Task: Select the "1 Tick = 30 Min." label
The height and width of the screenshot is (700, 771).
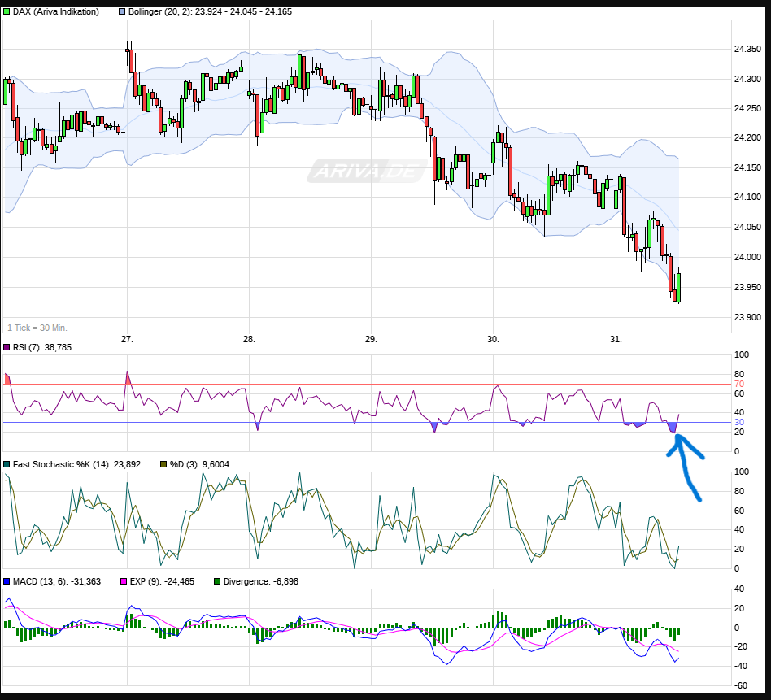Action: click(x=37, y=328)
